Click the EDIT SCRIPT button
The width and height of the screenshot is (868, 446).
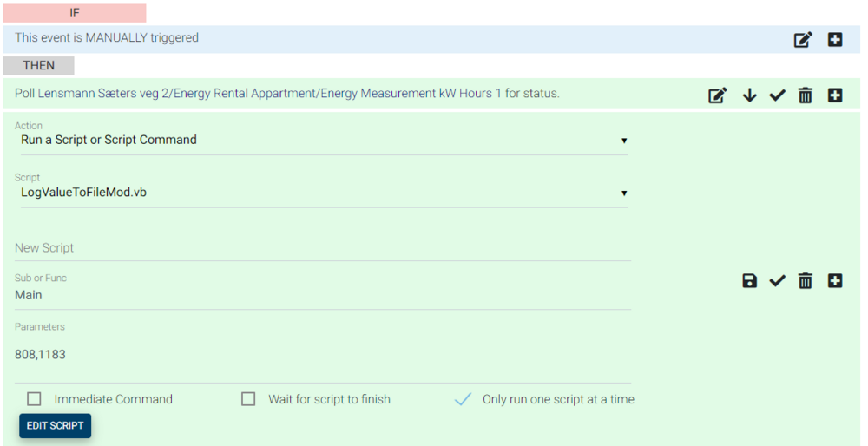click(x=56, y=425)
